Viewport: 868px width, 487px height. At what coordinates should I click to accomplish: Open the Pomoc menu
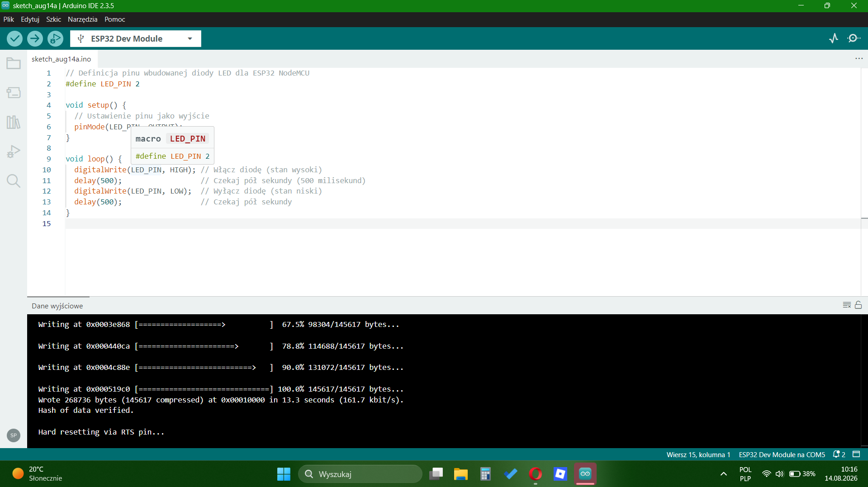pos(114,19)
